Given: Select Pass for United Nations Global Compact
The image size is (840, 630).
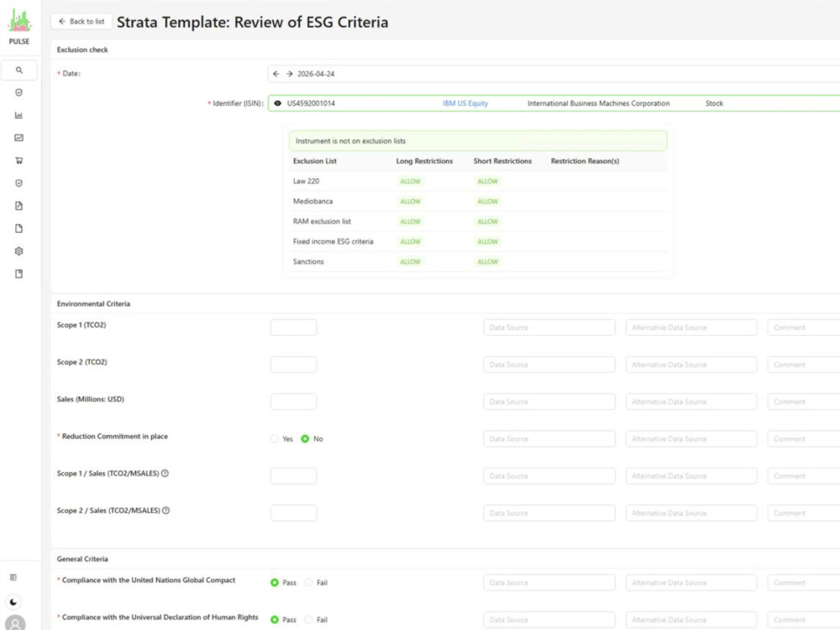Looking at the screenshot, I should (x=275, y=582).
